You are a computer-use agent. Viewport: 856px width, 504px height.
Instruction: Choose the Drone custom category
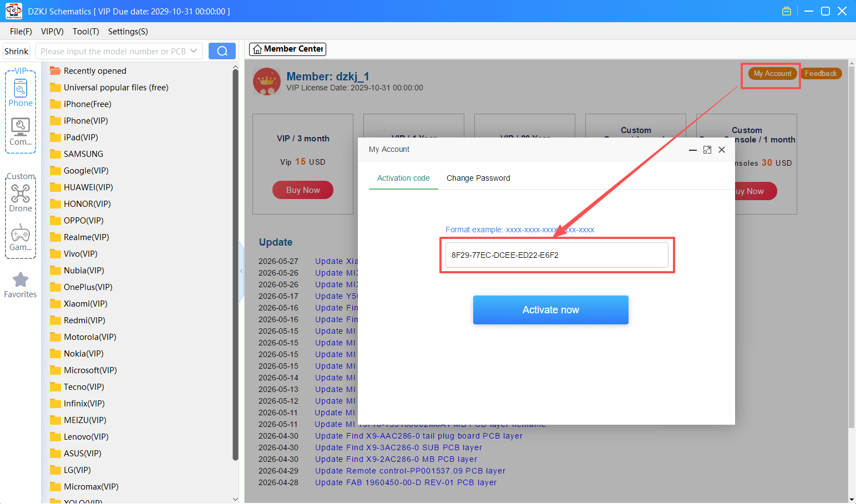coord(21,198)
